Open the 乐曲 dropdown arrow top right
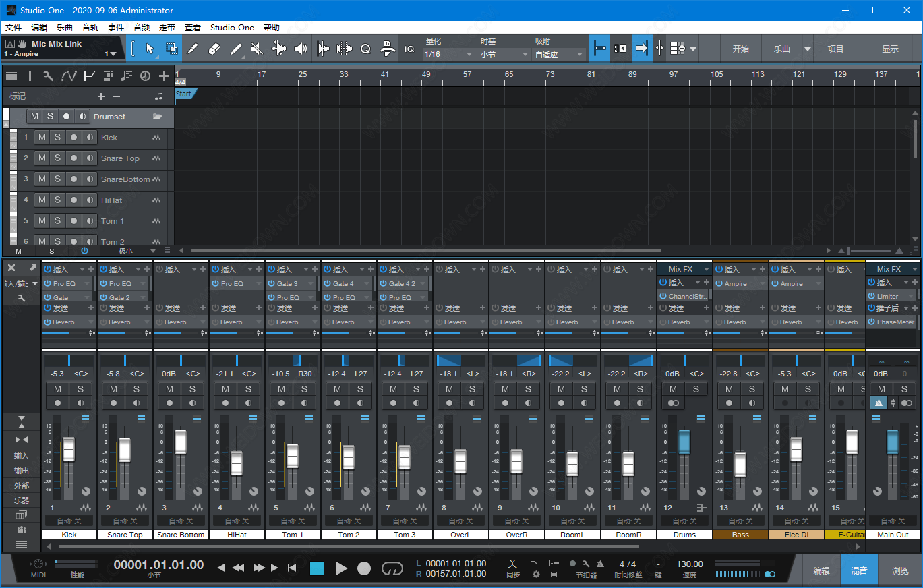The image size is (923, 588). pos(806,49)
